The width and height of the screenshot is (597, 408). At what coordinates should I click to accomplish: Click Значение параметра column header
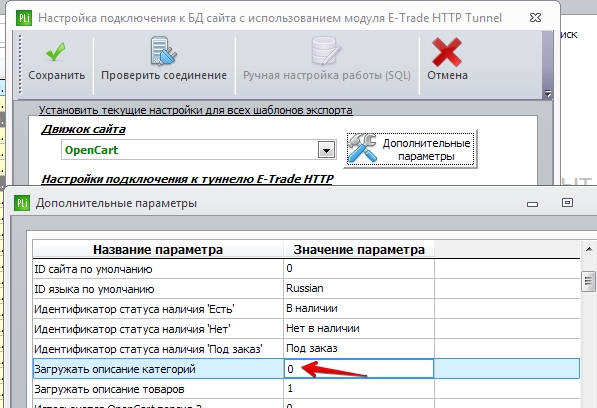click(359, 250)
